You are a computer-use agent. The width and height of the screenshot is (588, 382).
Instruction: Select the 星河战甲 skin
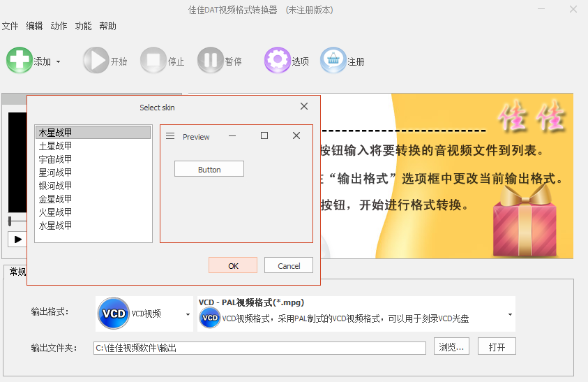[x=93, y=172]
